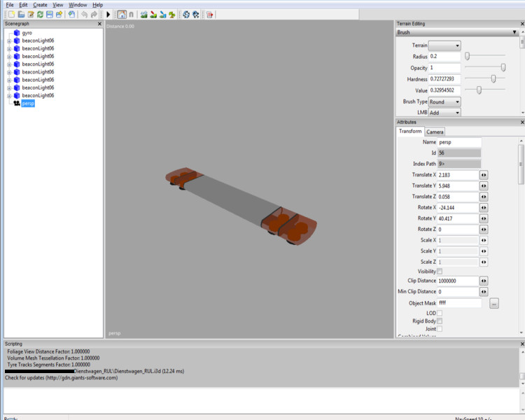Open the Brush Type dropdown
Viewport: 525px width, 420px height.
pos(444,101)
